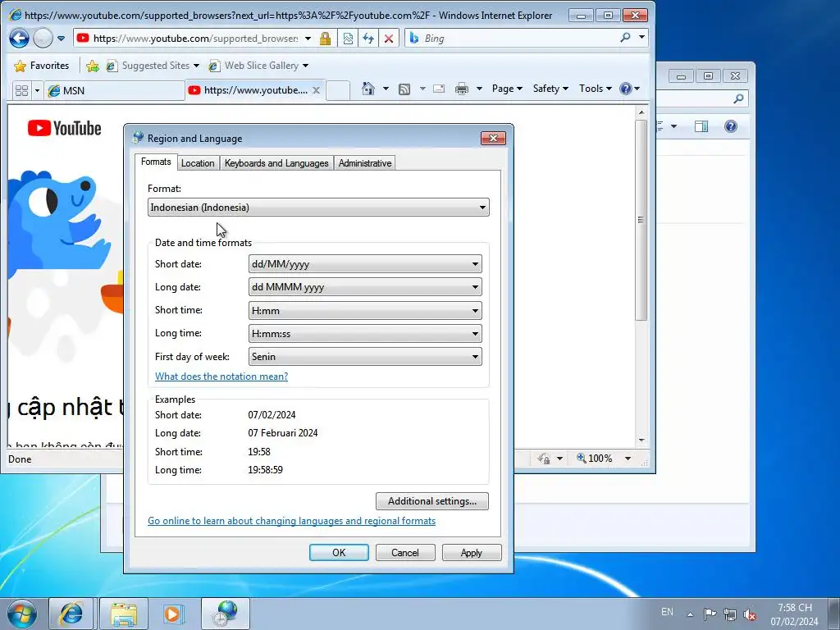840x630 pixels.
Task: Click the Forward navigation arrow in Internet Explorer
Action: (43, 38)
